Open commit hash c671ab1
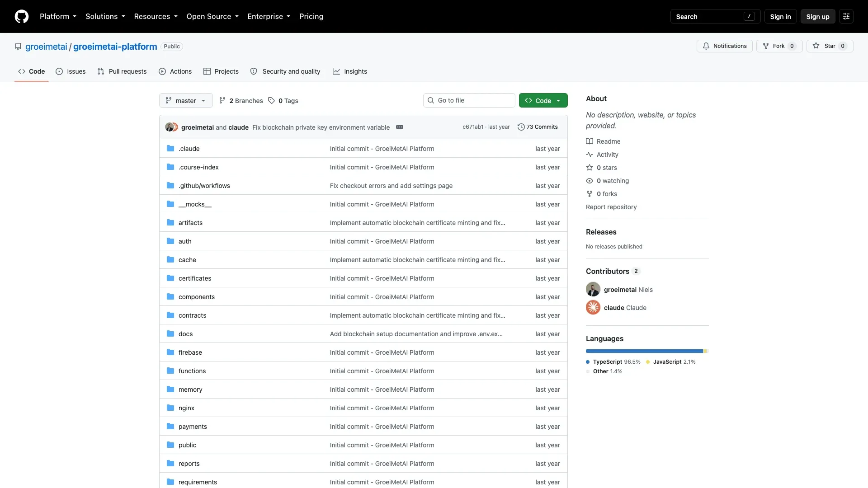 pos(473,127)
